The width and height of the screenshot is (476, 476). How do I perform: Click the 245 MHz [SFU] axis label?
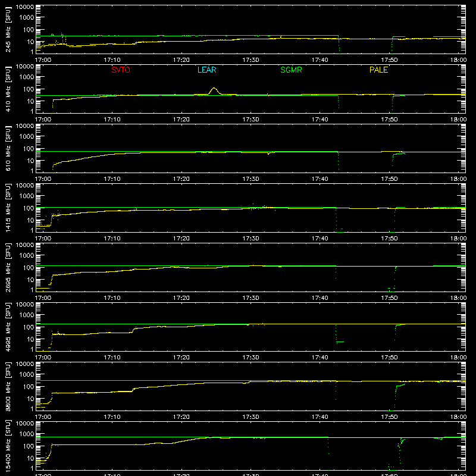(x=8, y=29)
